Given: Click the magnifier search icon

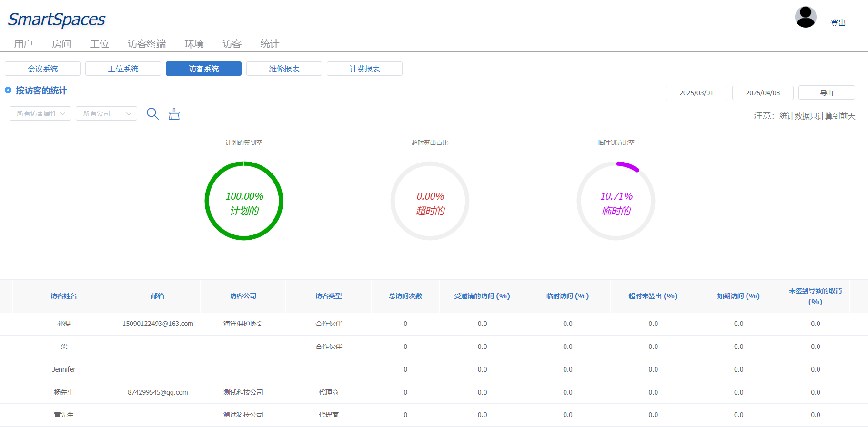Looking at the screenshot, I should [x=152, y=114].
